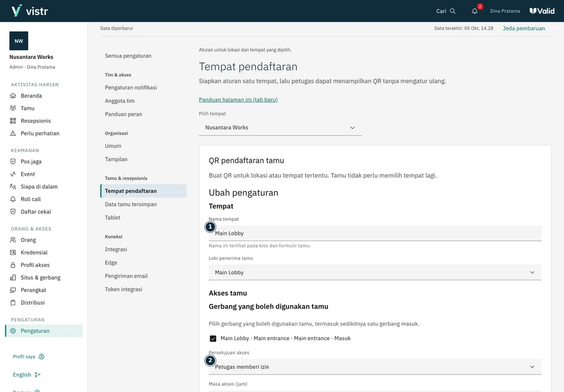Go to Pengaturan notifikasi settings

tap(131, 88)
